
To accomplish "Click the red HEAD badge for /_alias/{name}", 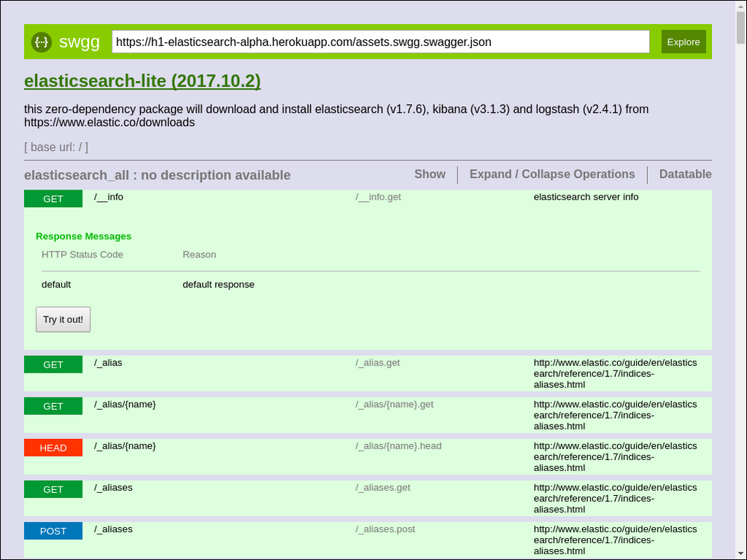I will coord(53,448).
